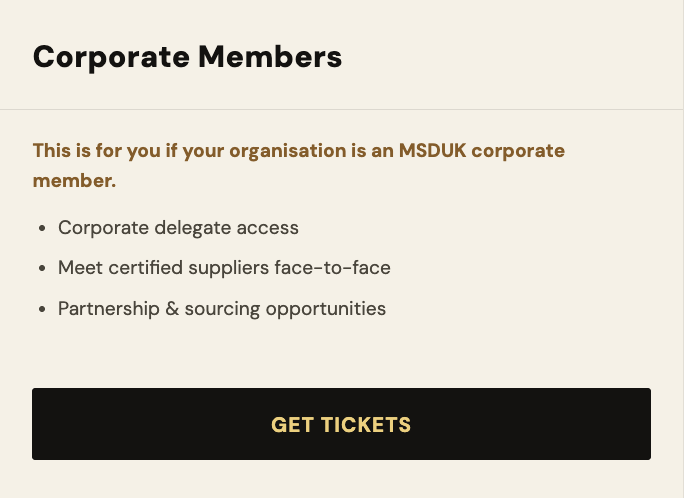Click the GET TICKETS button
684x498 pixels.
tap(341, 424)
